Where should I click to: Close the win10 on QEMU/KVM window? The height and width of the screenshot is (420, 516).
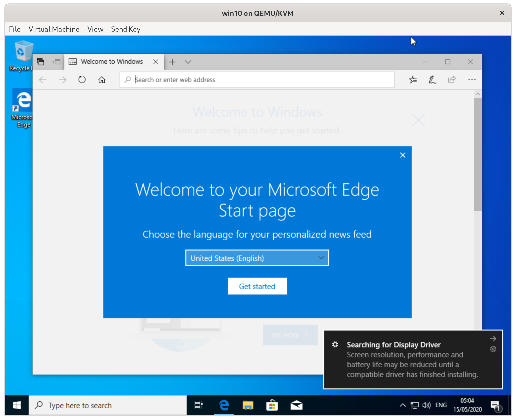[x=502, y=13]
